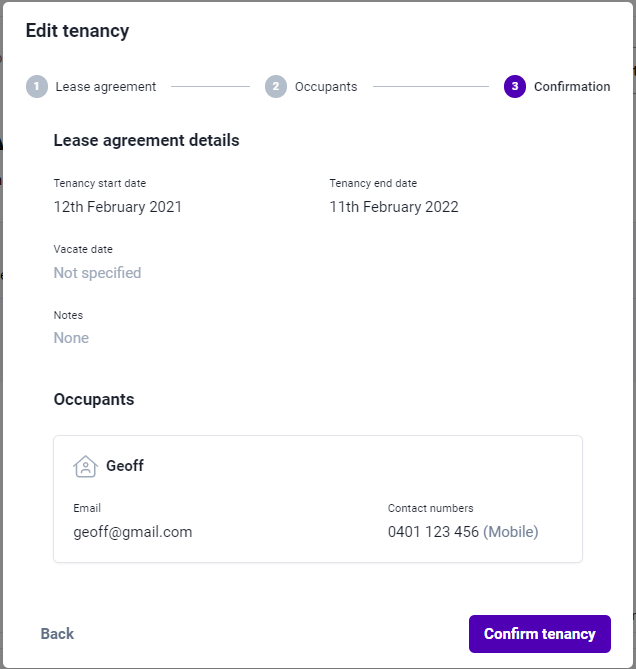Click the step 3 Confirmation circle
Viewport: 636px width, 669px height.
point(515,87)
